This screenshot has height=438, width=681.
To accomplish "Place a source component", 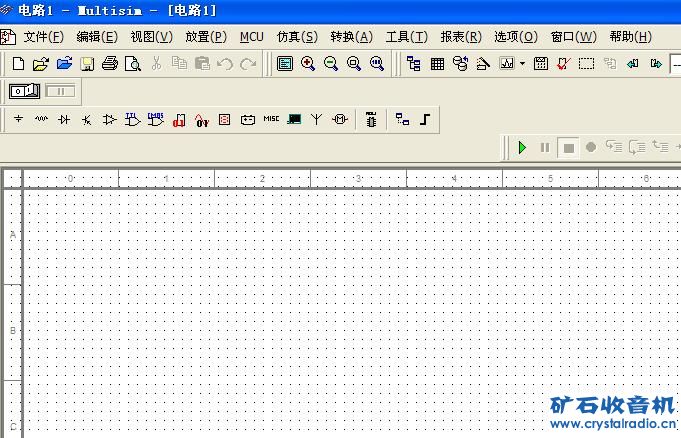I will coord(18,119).
